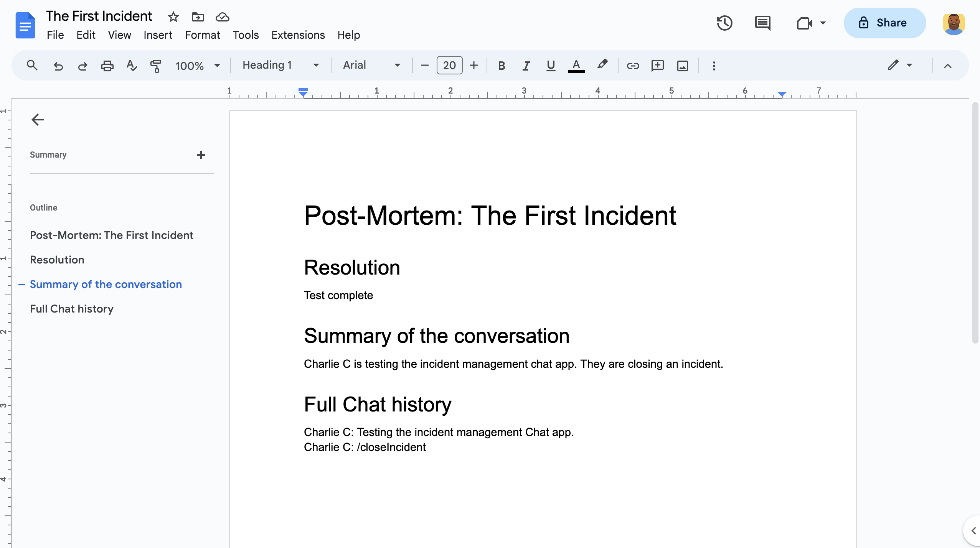Image resolution: width=980 pixels, height=548 pixels.
Task: Click the Bold formatting icon
Action: point(501,65)
